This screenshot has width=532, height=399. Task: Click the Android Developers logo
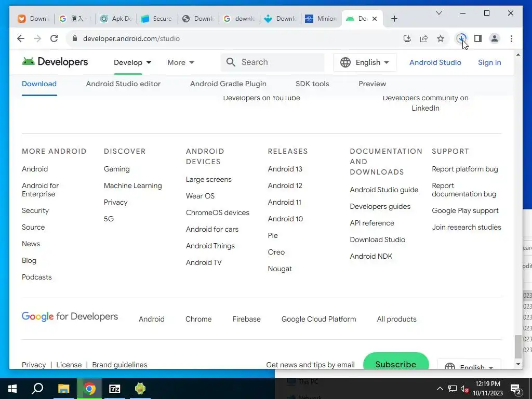tap(55, 62)
